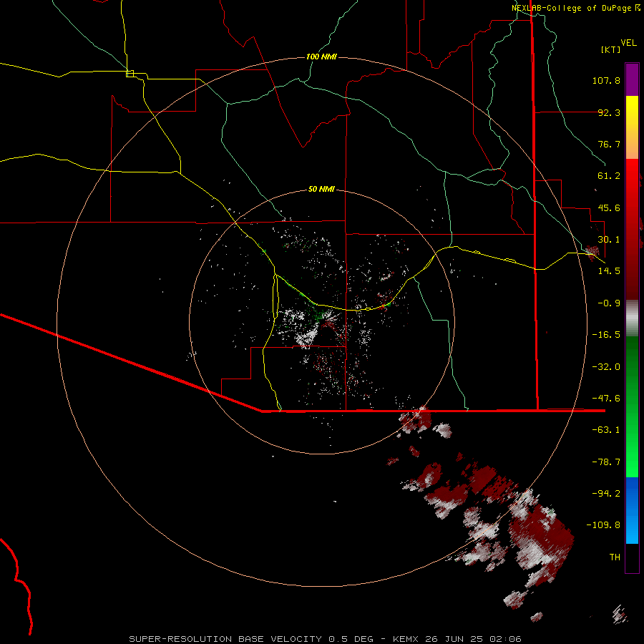Click the TH legend label
Viewport: 644px width, 644px height.
click(615, 557)
